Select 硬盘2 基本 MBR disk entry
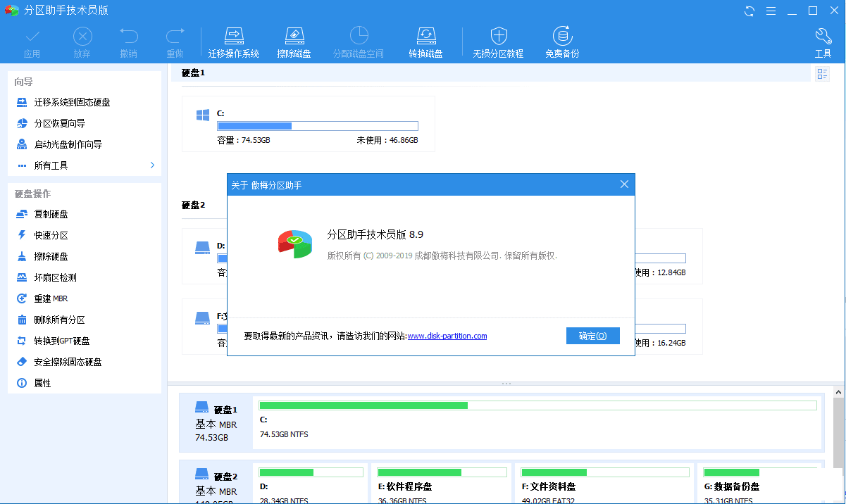The width and height of the screenshot is (846, 504). pyautogui.click(x=216, y=482)
